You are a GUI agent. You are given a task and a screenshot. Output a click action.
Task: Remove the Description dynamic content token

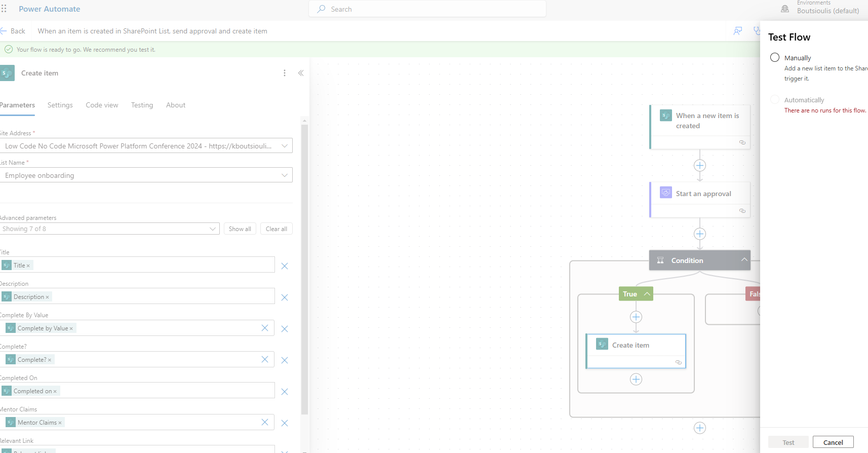point(48,297)
